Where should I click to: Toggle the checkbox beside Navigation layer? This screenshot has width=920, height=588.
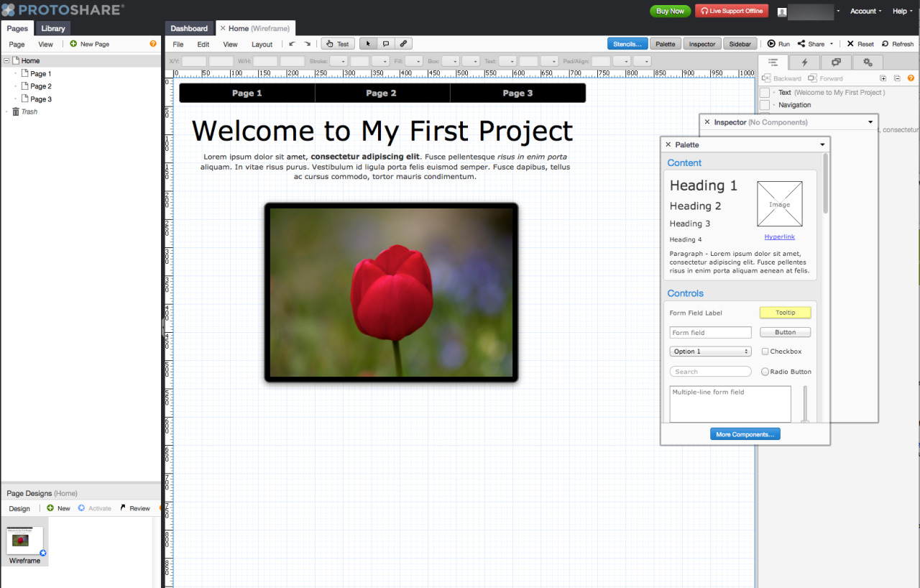pyautogui.click(x=765, y=105)
